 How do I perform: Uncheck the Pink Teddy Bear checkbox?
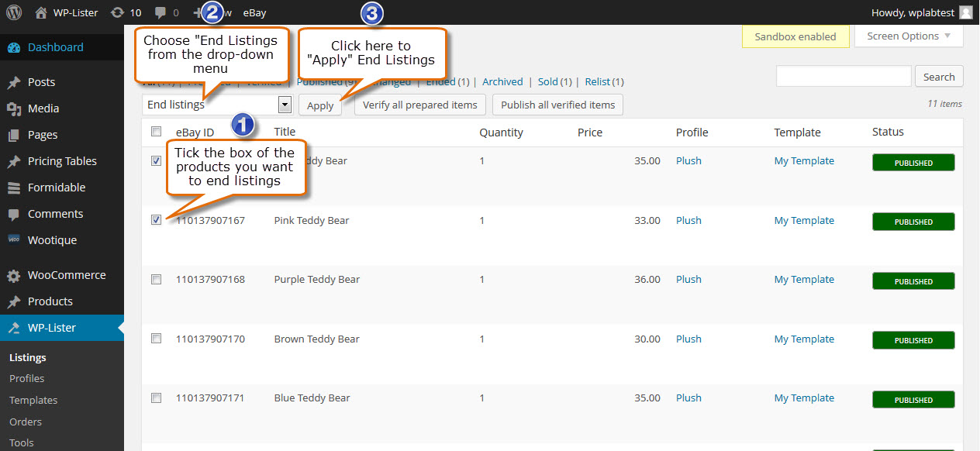click(x=156, y=220)
